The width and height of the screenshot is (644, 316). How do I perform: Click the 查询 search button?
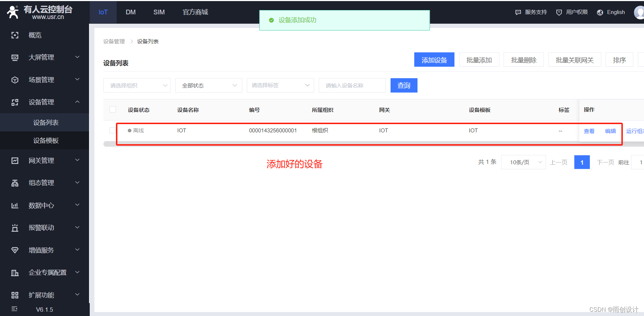pos(404,85)
